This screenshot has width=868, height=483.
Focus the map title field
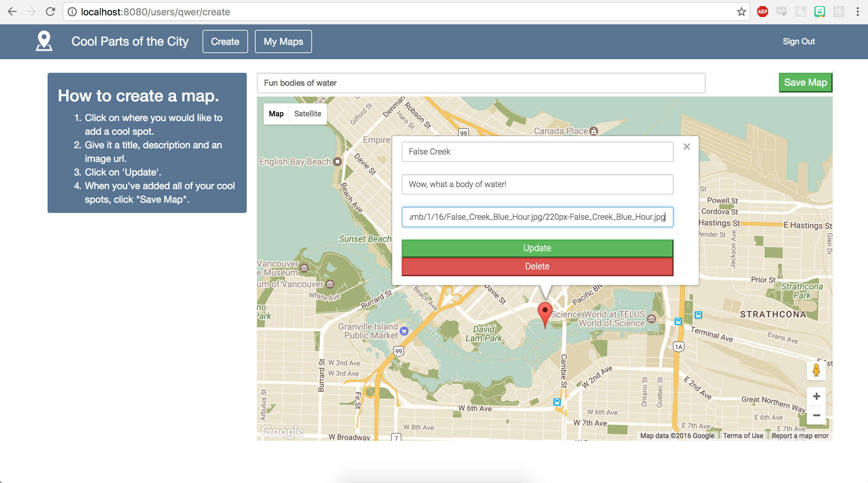point(481,83)
